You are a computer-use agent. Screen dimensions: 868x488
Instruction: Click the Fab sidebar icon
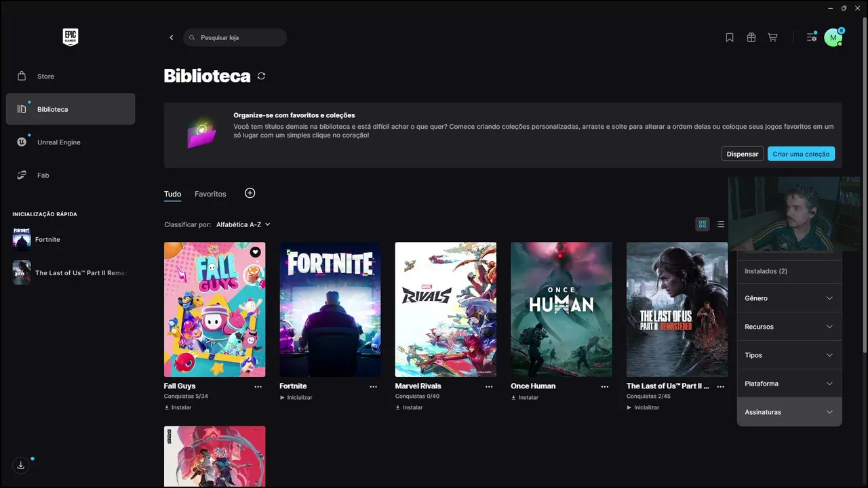[x=22, y=175]
